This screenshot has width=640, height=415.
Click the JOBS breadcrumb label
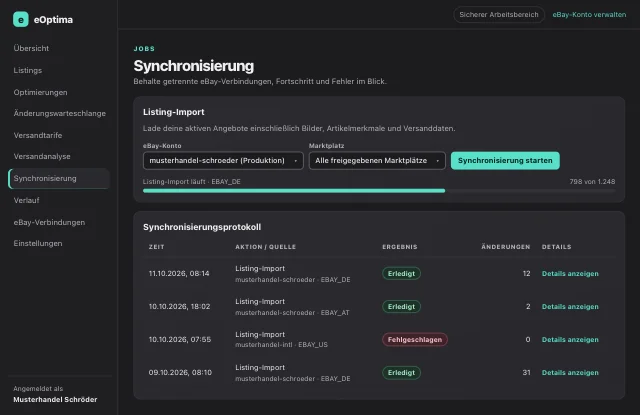pyautogui.click(x=144, y=49)
